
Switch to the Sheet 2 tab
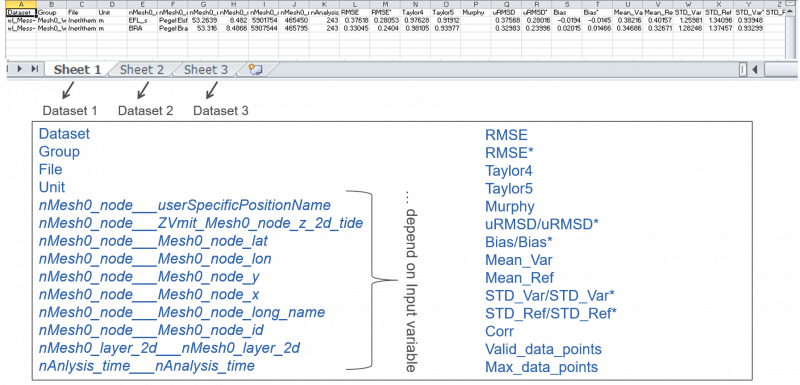coord(142,70)
